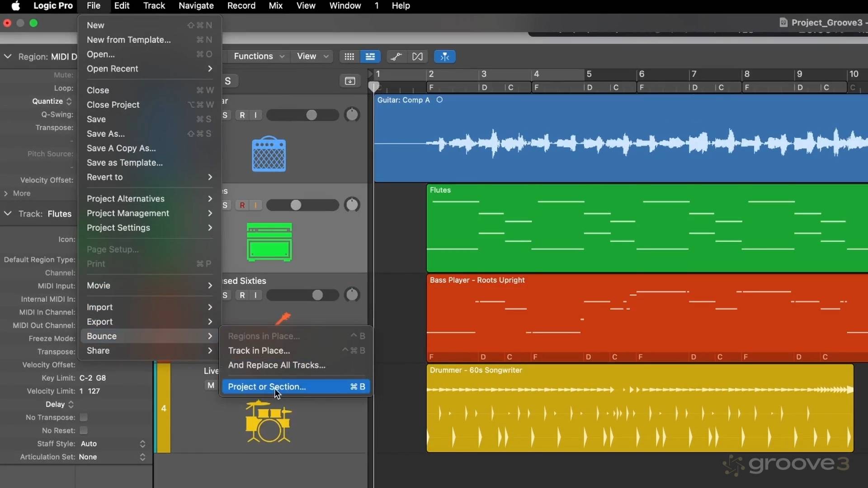Click the Guitar track pan knob

(352, 115)
